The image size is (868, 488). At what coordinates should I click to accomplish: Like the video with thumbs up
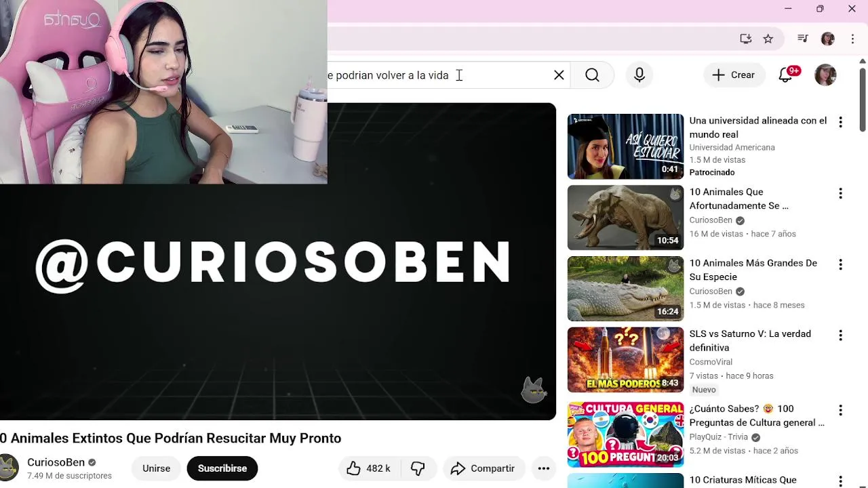(x=370, y=468)
